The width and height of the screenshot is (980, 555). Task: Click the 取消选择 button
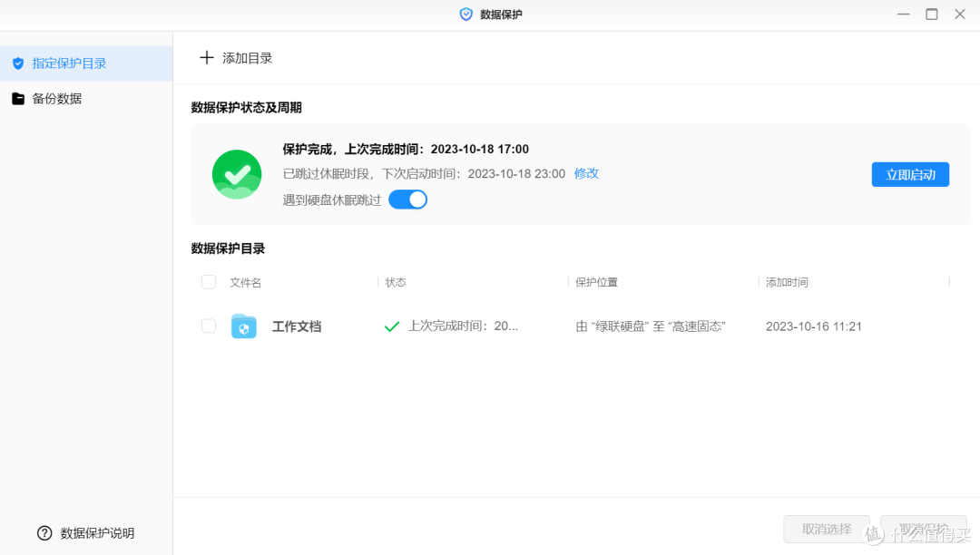click(827, 529)
